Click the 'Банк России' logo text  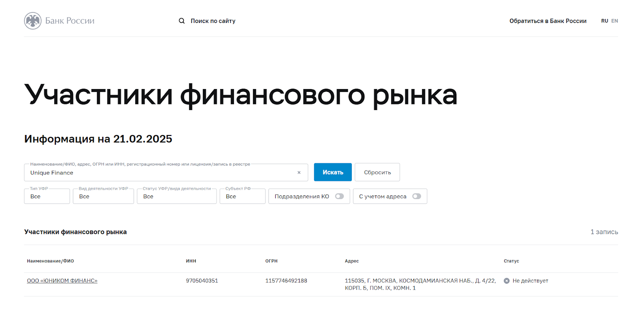[70, 21]
